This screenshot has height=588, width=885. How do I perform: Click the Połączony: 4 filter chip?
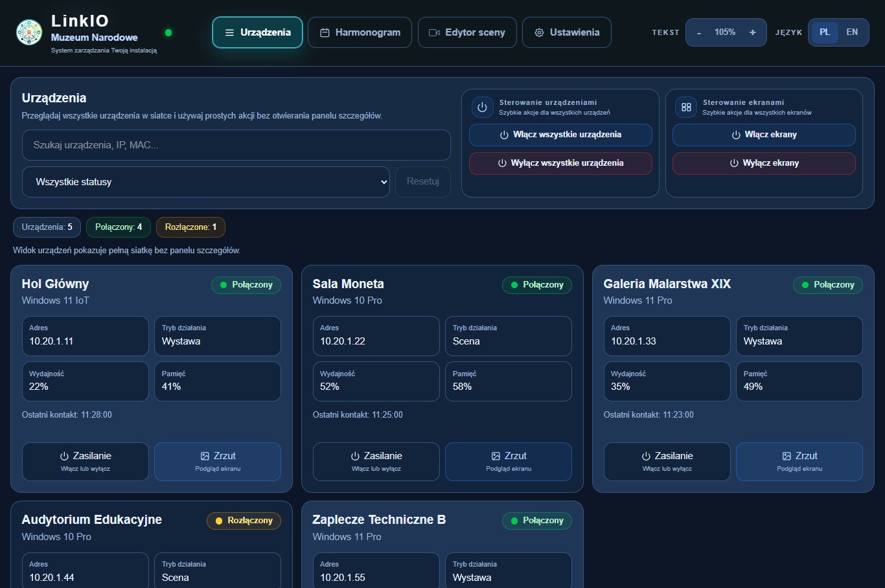point(119,227)
